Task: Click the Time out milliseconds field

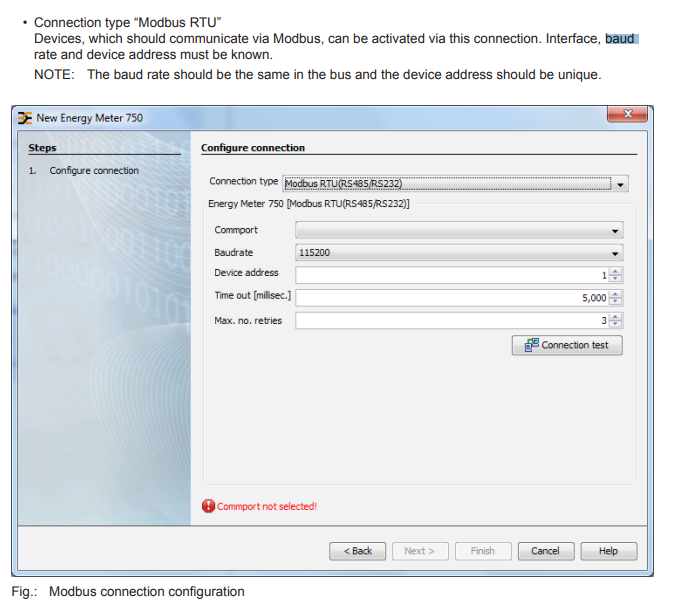Action: (x=450, y=298)
